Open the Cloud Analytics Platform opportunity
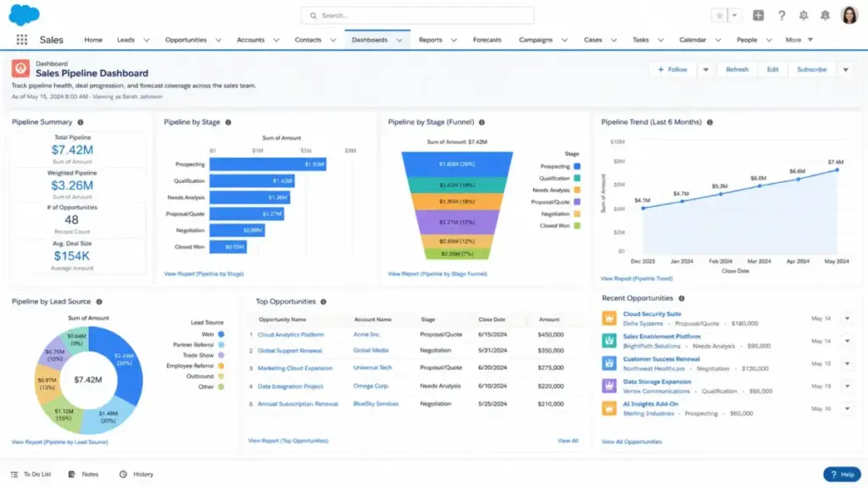 click(x=291, y=335)
